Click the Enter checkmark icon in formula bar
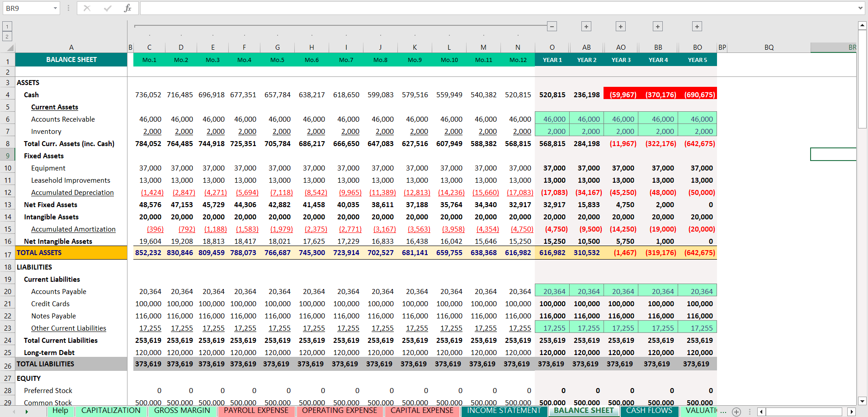This screenshot has height=417, width=868. [x=108, y=8]
